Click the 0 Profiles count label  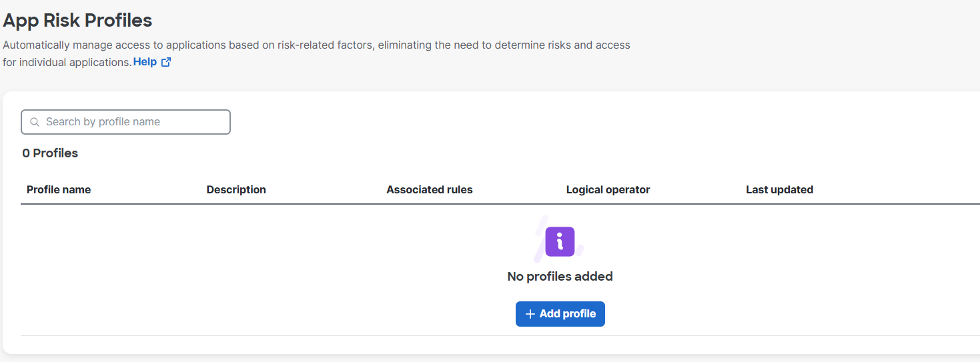coord(50,153)
